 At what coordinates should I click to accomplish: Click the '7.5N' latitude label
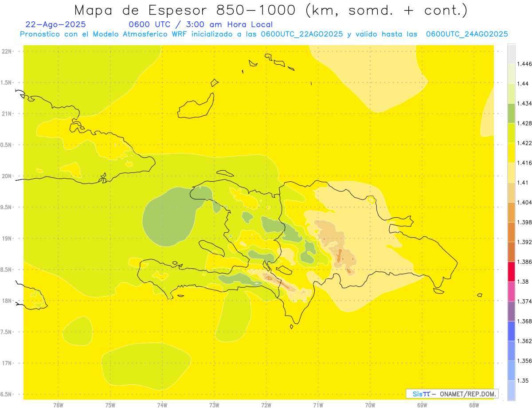[6, 332]
